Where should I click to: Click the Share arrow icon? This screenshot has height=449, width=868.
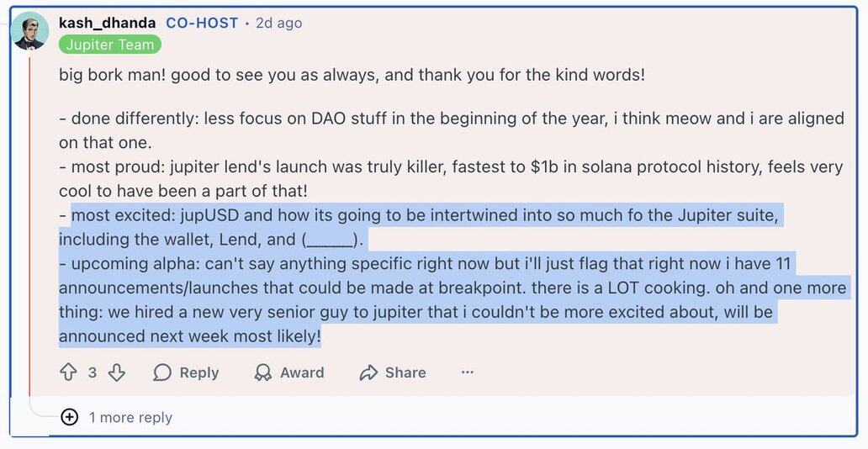click(368, 372)
